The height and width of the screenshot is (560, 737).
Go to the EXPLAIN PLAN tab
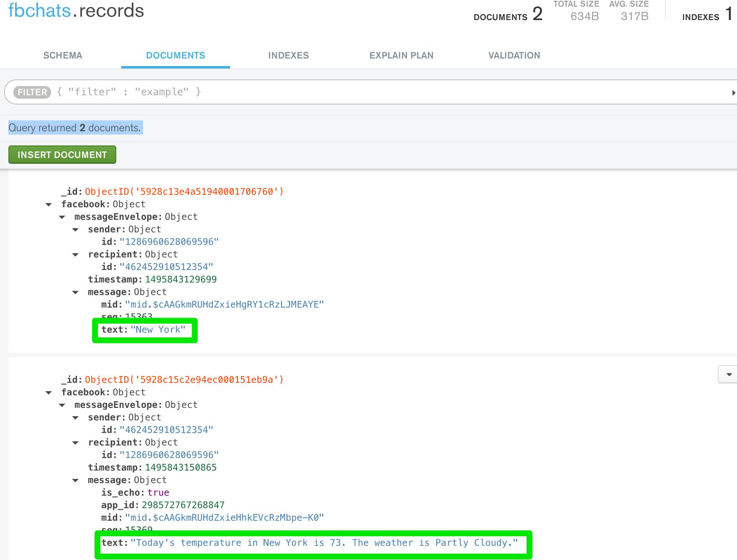pyautogui.click(x=402, y=56)
